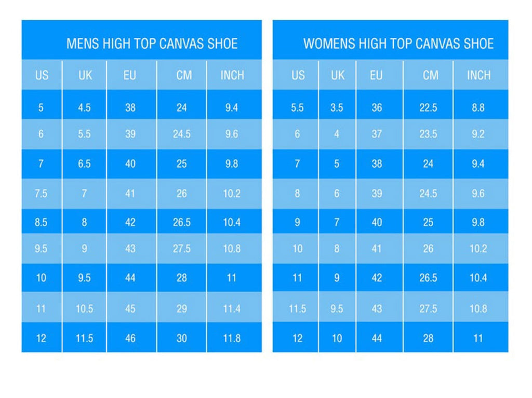The height and width of the screenshot is (398, 532).
Task: Click the Mens High Top Canvas Shoe title
Action: (x=152, y=44)
